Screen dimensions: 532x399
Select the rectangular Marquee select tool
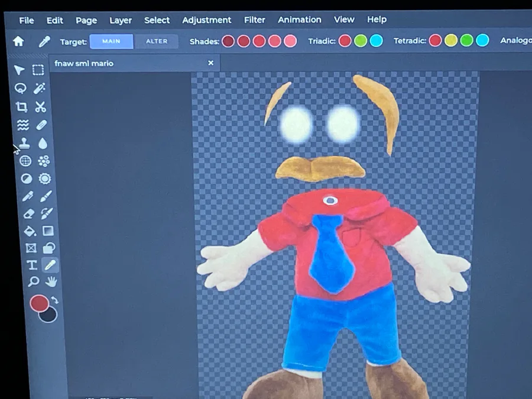tap(38, 70)
